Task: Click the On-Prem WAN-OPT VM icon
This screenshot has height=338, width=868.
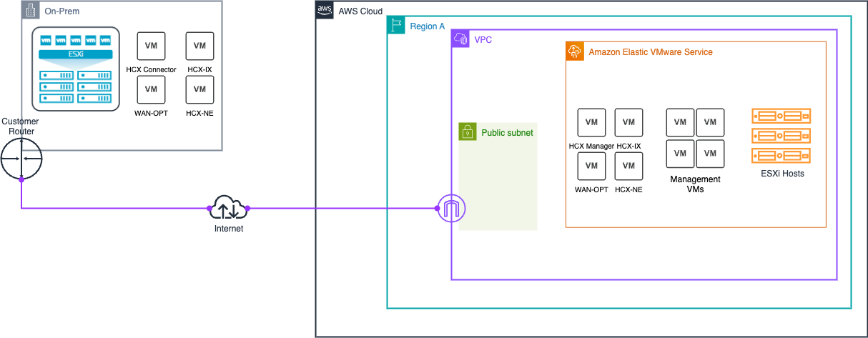Action: (151, 89)
